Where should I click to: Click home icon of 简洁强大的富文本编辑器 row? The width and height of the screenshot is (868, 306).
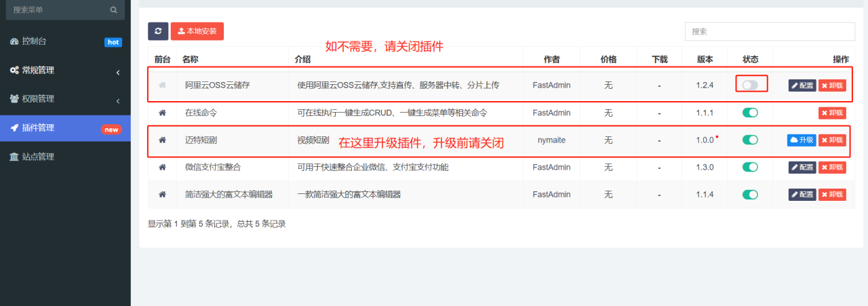162,194
